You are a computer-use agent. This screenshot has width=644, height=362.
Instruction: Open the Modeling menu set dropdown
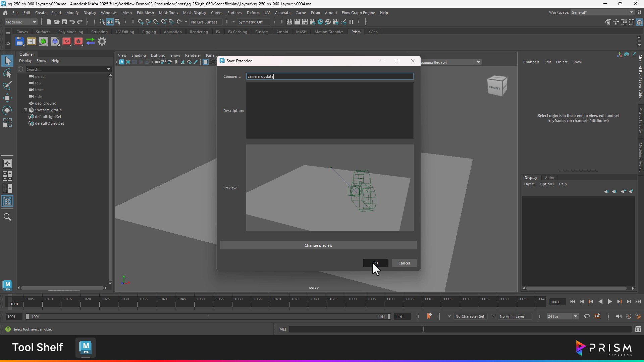(x=21, y=22)
